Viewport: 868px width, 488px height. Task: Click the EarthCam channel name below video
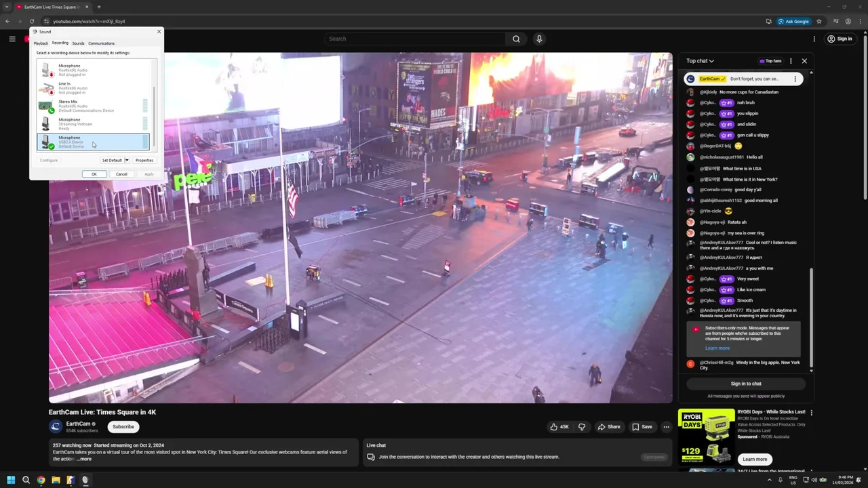tap(79, 424)
